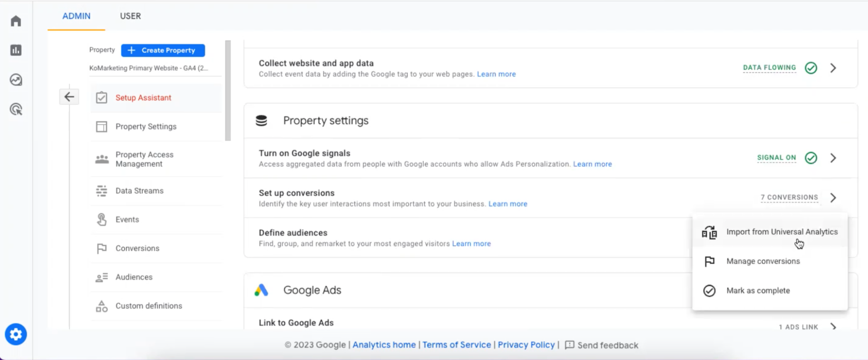
Task: Click the Turn on Google signals title
Action: tap(304, 153)
